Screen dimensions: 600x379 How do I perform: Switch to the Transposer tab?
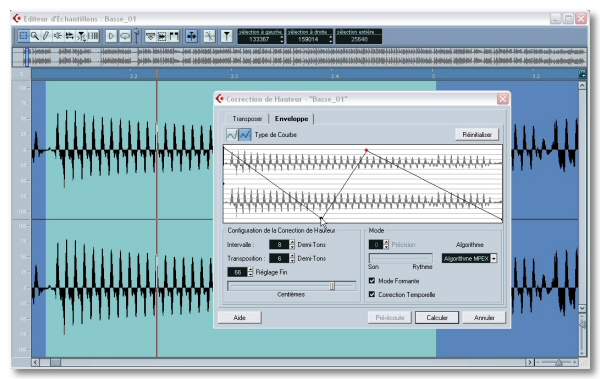click(x=247, y=119)
